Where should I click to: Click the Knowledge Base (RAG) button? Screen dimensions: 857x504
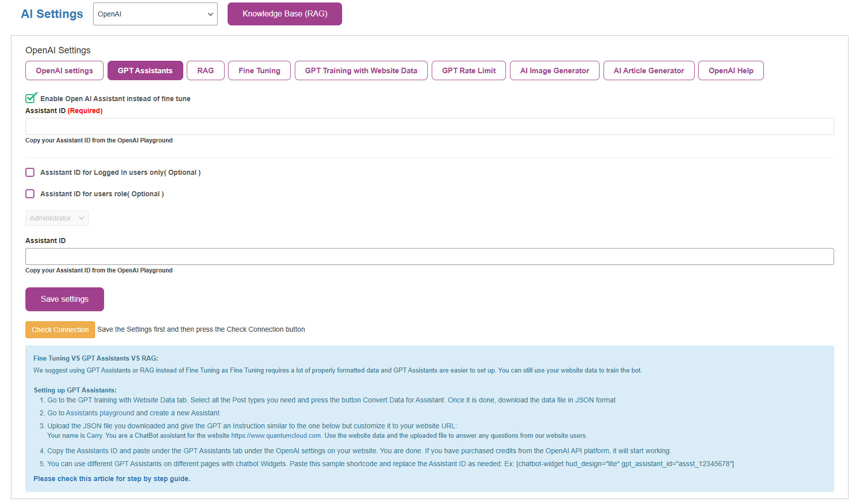pos(284,14)
